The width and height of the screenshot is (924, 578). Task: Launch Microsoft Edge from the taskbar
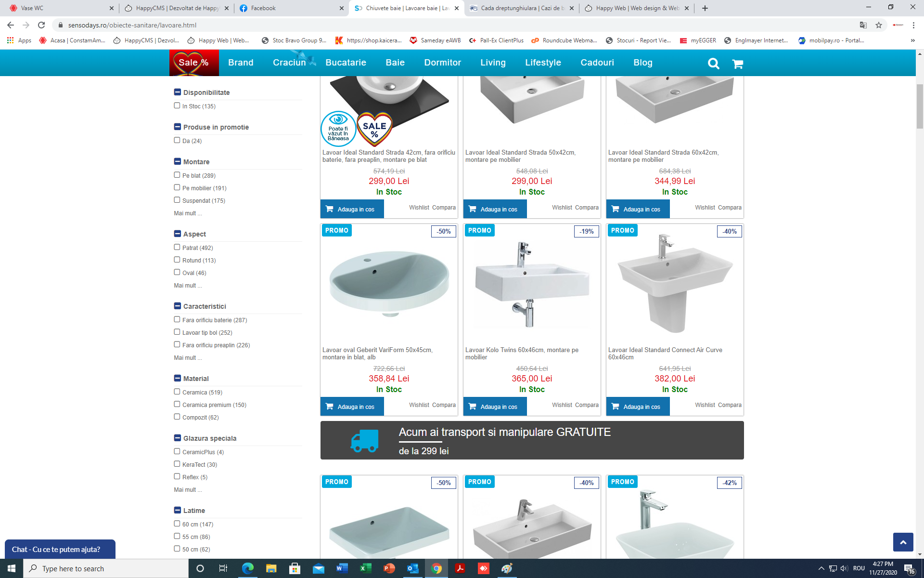click(x=247, y=568)
